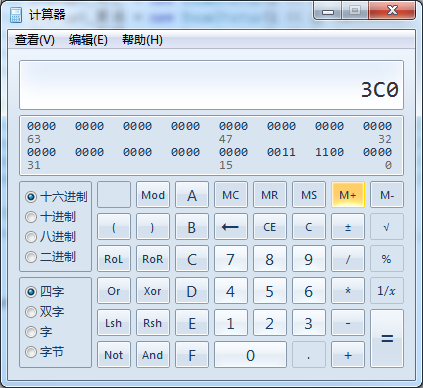Click the equals = button
This screenshot has width=423, height=388.
(x=387, y=339)
